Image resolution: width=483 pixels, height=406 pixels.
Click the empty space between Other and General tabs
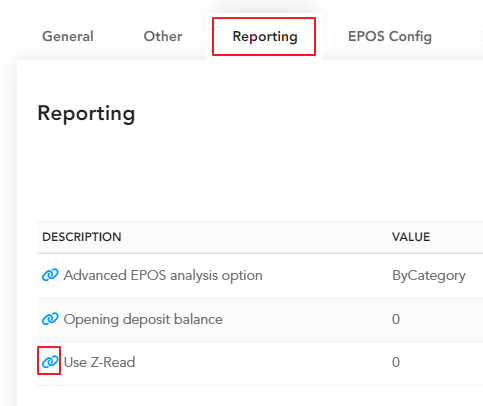click(118, 36)
